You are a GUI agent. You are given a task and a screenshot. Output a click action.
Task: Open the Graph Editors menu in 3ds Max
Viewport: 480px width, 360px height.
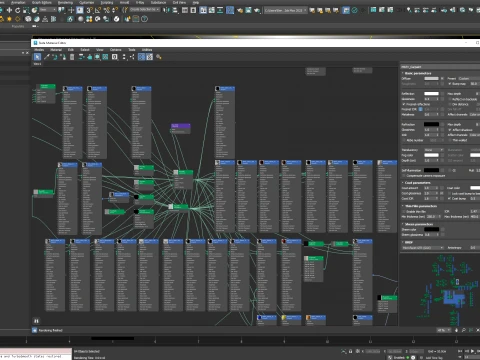click(x=42, y=2)
